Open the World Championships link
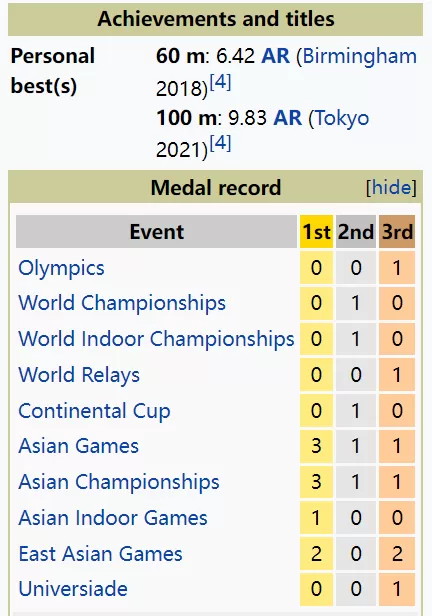The image size is (432, 616). [122, 303]
